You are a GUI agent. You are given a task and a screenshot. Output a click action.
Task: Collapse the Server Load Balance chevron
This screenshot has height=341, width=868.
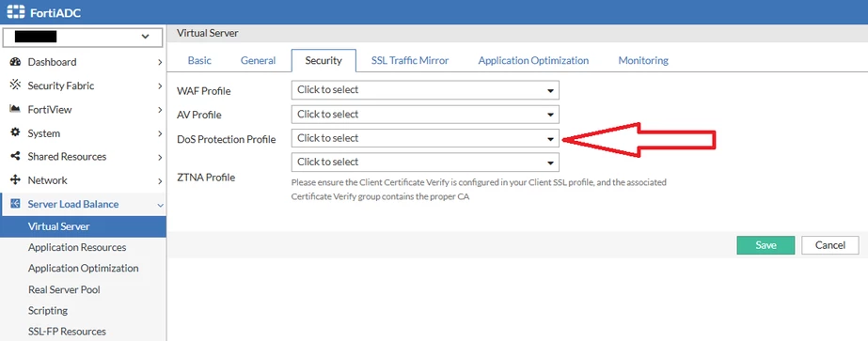click(x=160, y=205)
